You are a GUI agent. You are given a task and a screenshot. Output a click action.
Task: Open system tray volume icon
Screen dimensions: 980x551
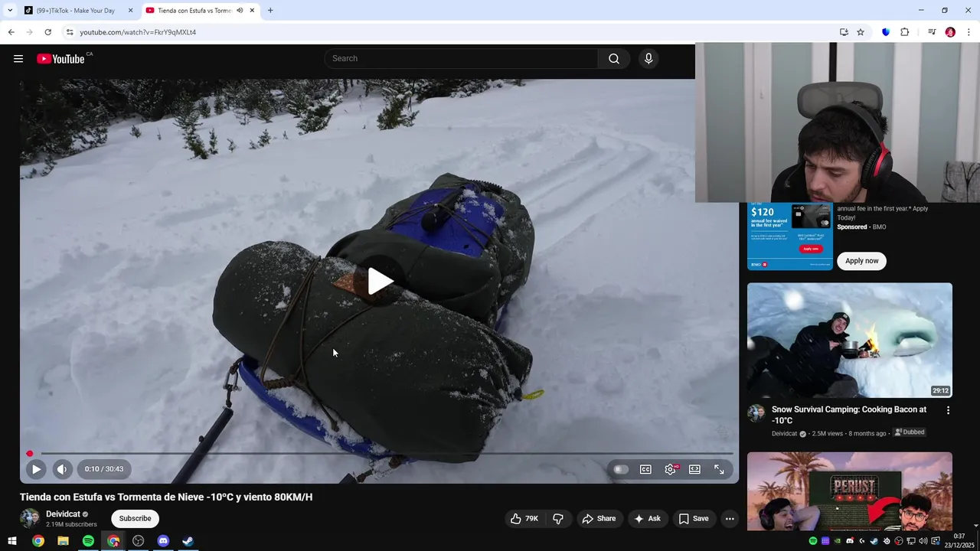pyautogui.click(x=923, y=541)
